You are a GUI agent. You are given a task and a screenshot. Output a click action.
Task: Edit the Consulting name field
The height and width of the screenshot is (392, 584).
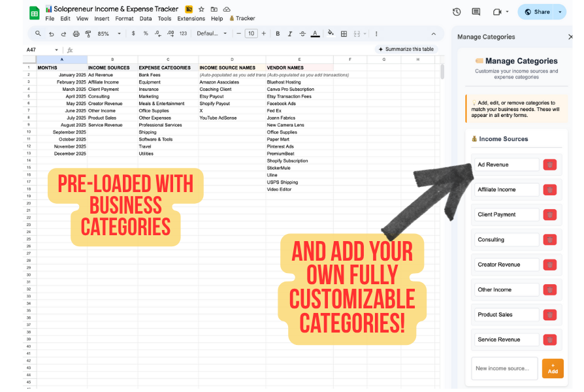506,240
